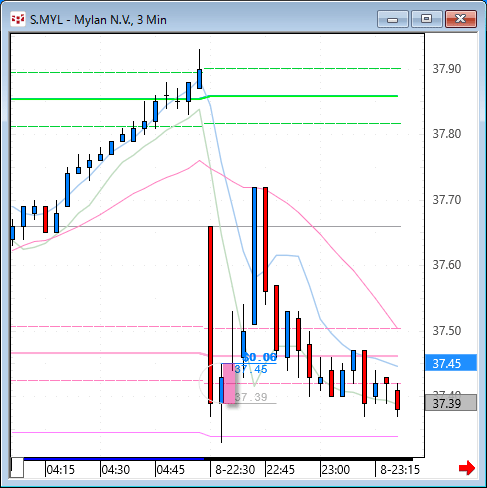Click the red scroll-right arrow
The image size is (487, 488).
tap(467, 468)
